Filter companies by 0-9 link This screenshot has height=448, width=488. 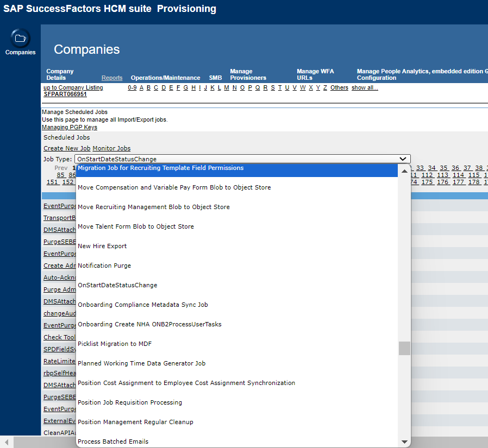(x=132, y=87)
